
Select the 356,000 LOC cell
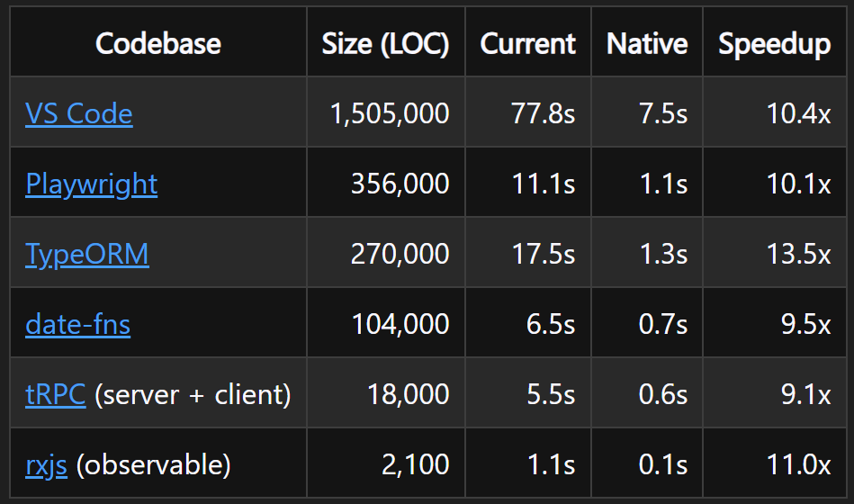pos(400,184)
